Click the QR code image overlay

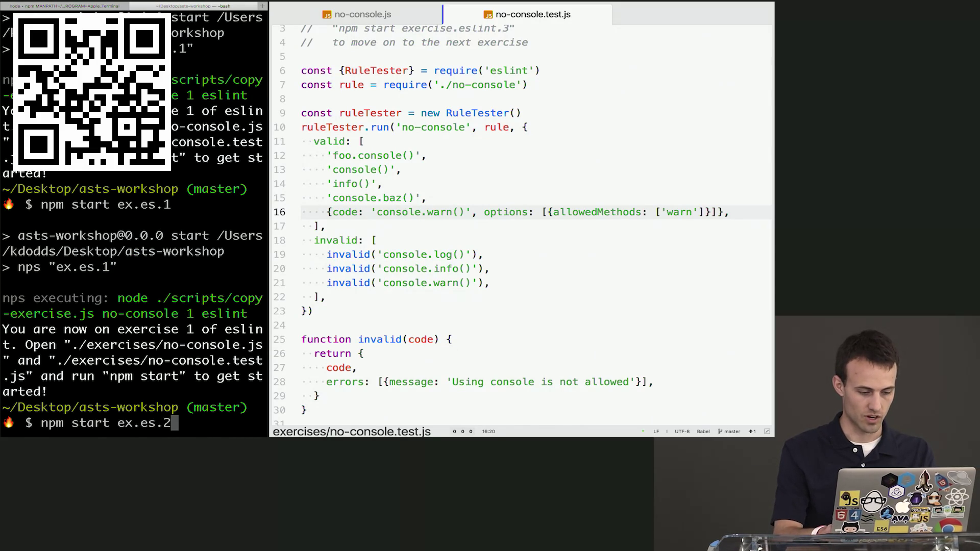[92, 92]
